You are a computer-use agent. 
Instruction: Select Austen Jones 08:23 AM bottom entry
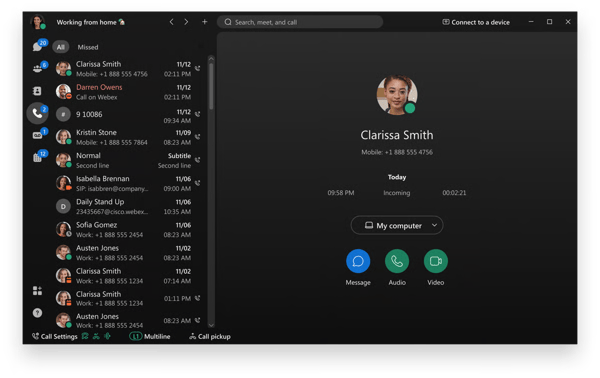coord(128,321)
